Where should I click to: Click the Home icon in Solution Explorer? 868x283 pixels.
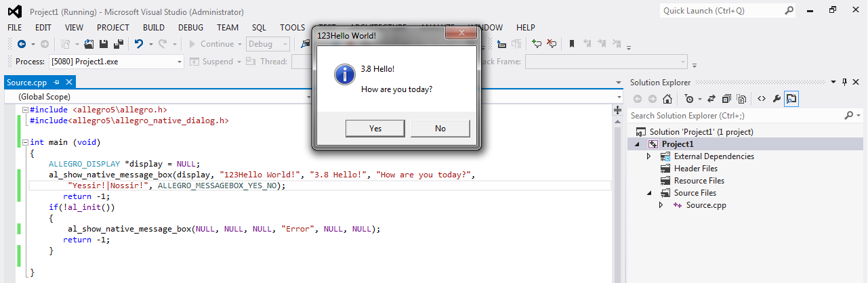point(667,99)
